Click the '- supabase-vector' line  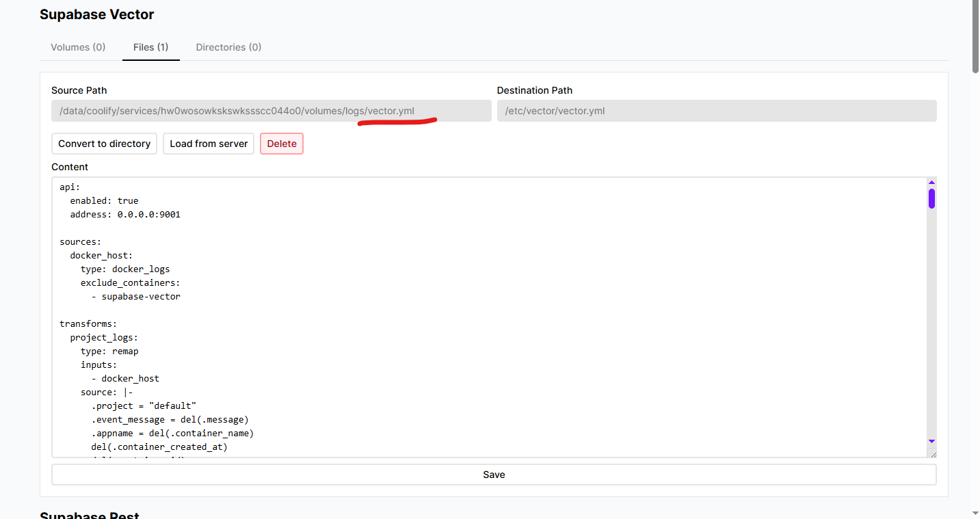click(x=136, y=297)
